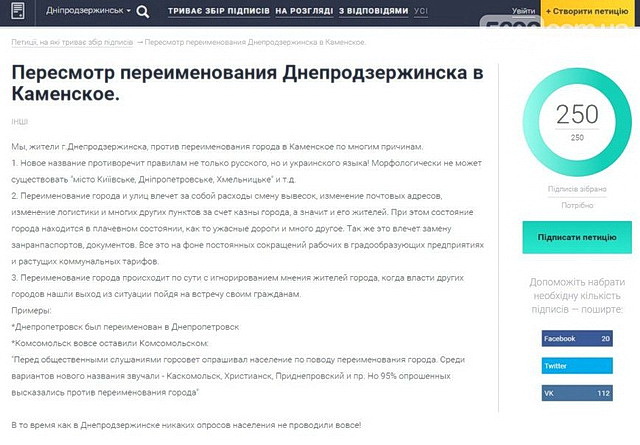The image size is (640, 445).
Task: Click the Увійти login link
Action: 523,11
